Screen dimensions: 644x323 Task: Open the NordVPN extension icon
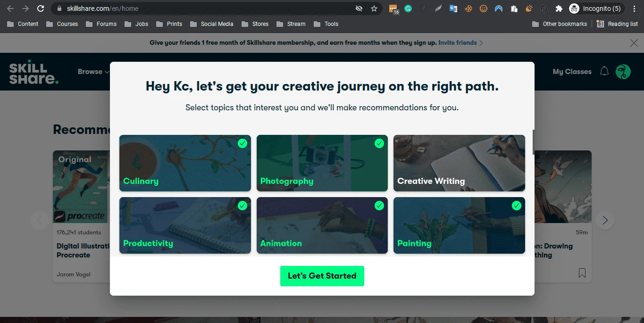point(499,8)
